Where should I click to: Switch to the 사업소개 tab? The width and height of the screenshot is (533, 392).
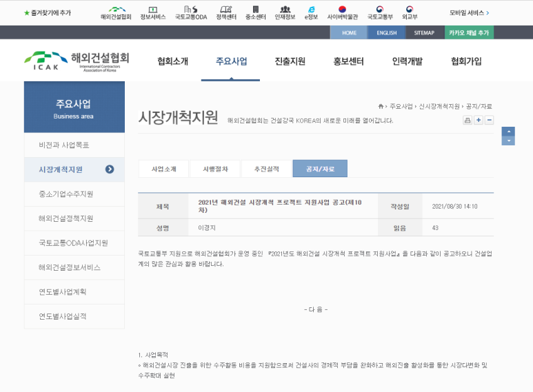click(163, 169)
